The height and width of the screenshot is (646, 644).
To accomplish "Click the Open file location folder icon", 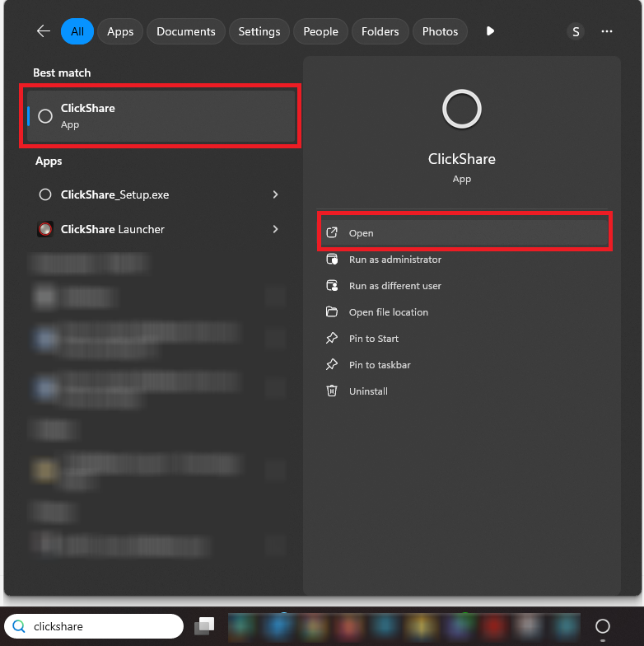I will 332,311.
